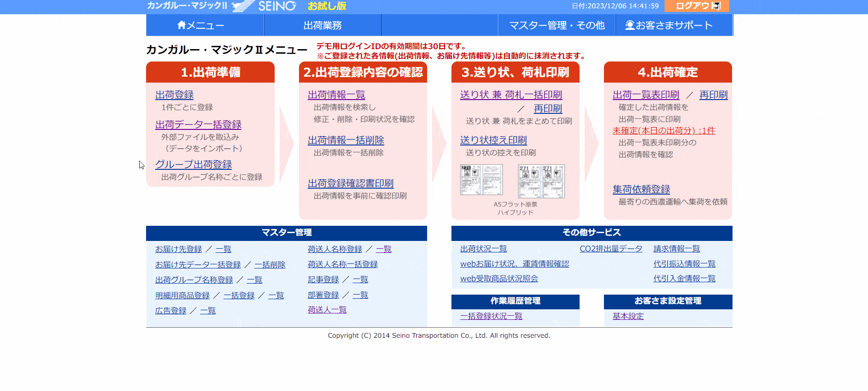Open 請求情報一覧 link
Viewport: 868px width, 391px height.
coord(677,248)
